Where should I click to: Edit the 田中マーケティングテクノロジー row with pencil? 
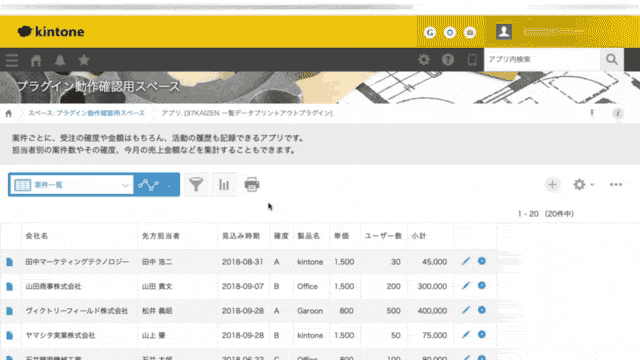coord(466,261)
